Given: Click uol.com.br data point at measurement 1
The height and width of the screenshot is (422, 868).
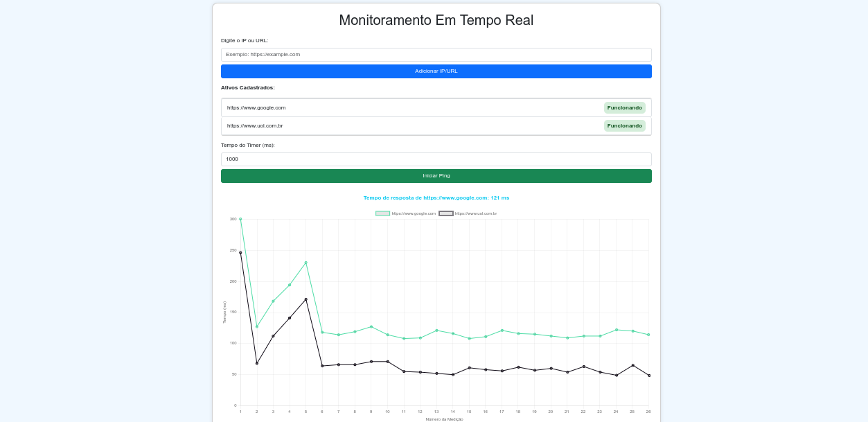Looking at the screenshot, I should click(240, 252).
